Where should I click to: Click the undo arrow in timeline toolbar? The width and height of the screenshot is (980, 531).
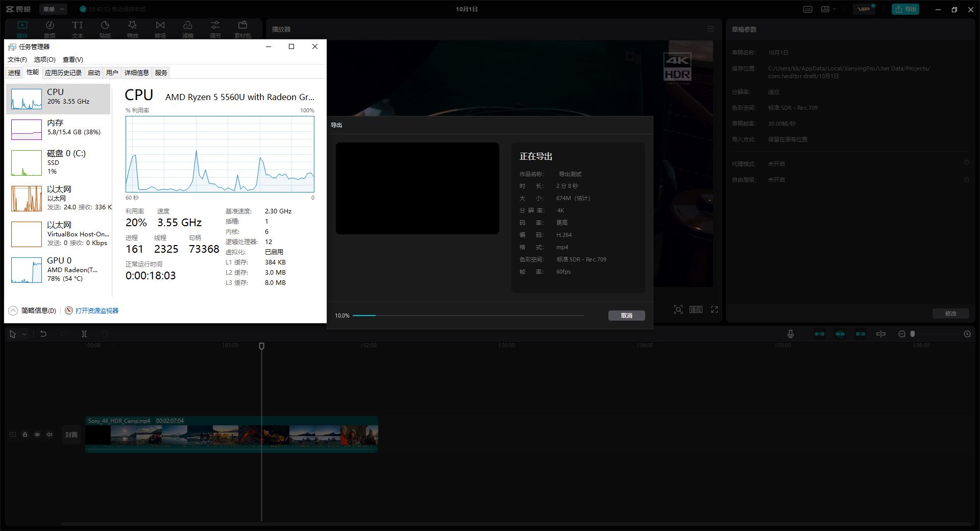(x=43, y=334)
